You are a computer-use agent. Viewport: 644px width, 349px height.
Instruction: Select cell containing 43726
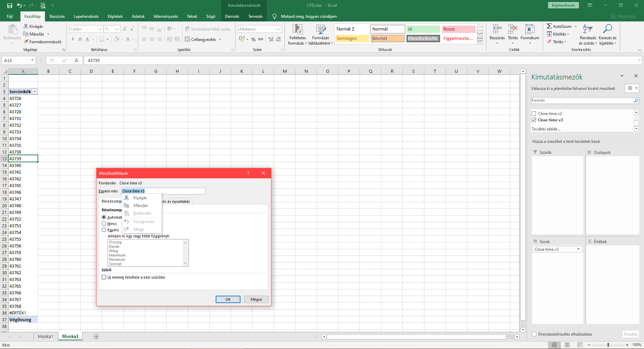23,99
